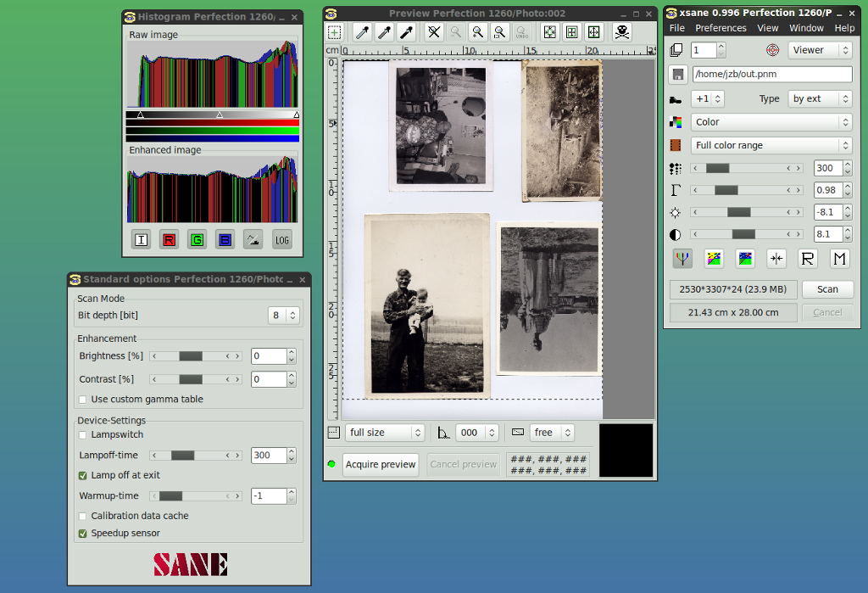
Task: Expand the Full color range dropdown
Action: tap(771, 145)
